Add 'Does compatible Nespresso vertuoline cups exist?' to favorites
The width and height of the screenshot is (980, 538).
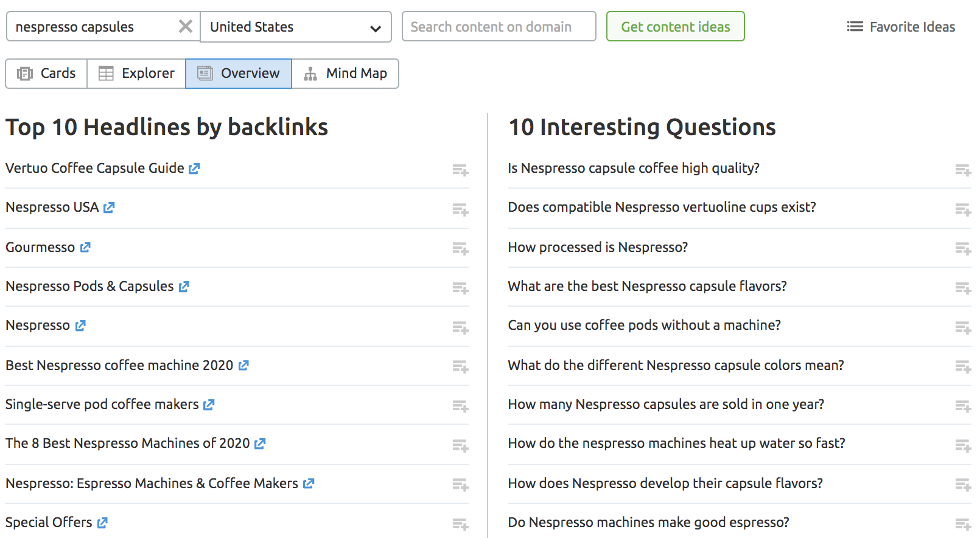tap(963, 210)
